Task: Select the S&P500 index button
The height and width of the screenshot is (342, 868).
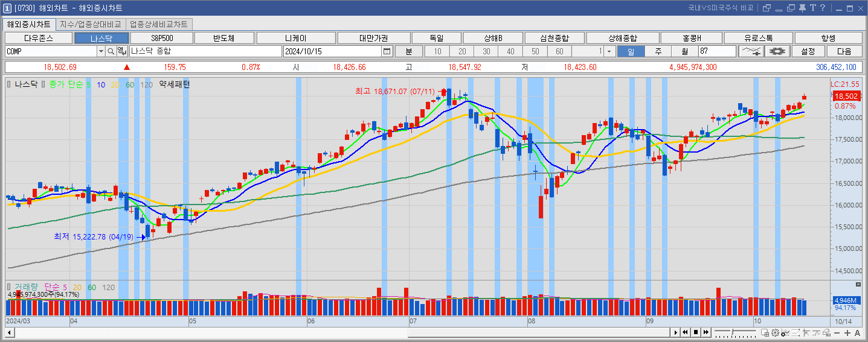Action: coord(162,38)
